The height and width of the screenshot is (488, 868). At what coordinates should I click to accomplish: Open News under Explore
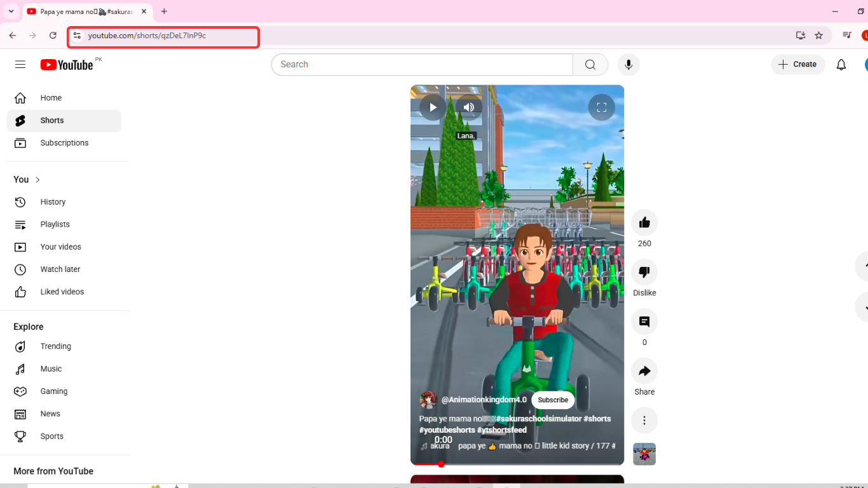pyautogui.click(x=64, y=414)
